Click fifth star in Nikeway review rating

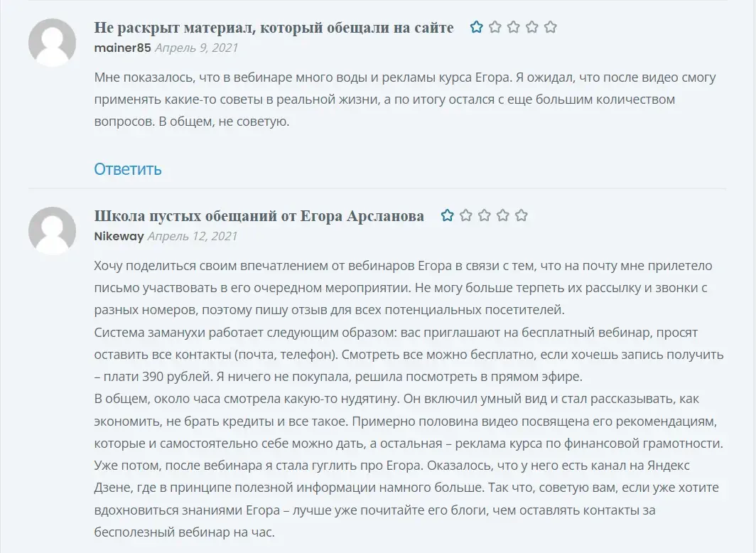pyautogui.click(x=522, y=215)
